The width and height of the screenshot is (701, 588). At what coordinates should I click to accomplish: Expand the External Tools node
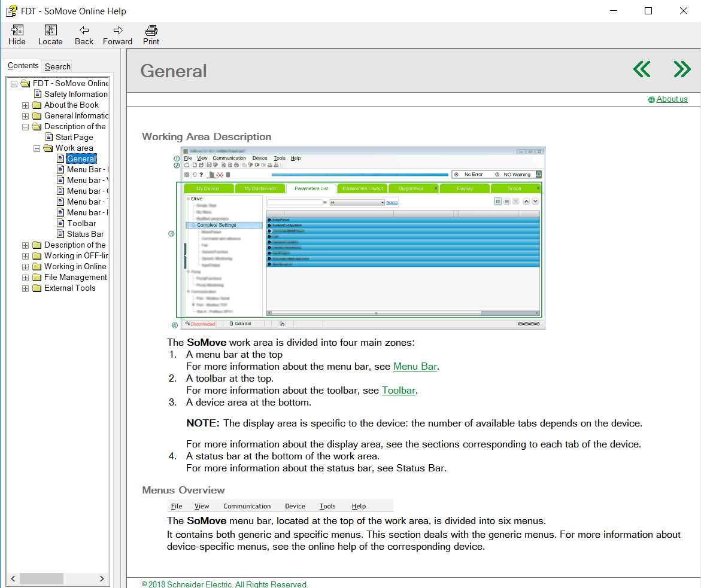26,289
